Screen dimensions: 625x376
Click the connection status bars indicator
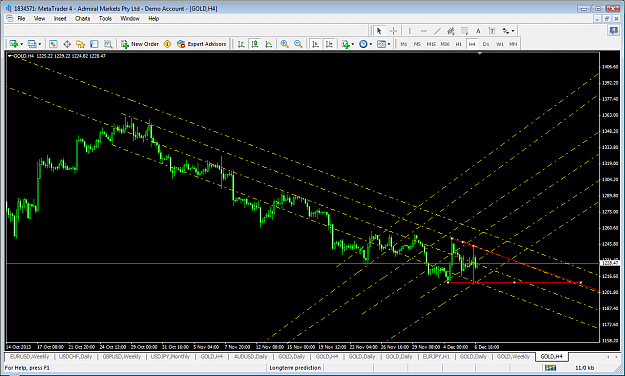point(550,368)
